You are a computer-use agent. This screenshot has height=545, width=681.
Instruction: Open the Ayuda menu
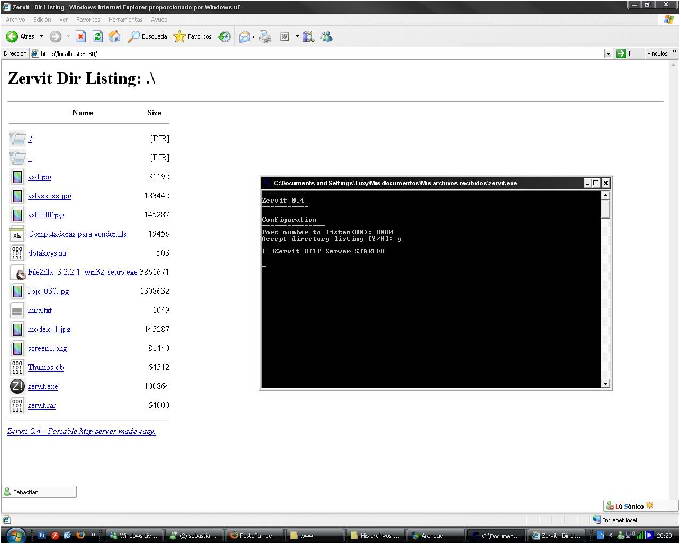pyautogui.click(x=159, y=20)
